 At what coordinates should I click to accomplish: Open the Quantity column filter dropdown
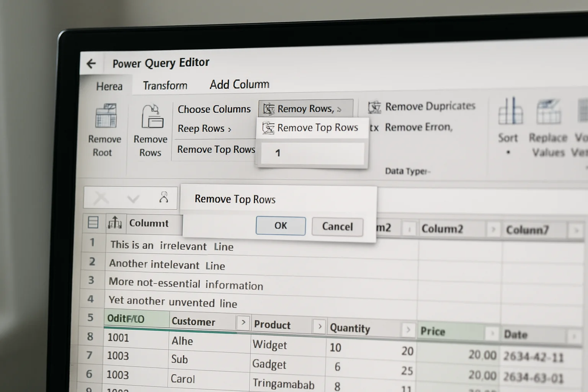pos(408,330)
